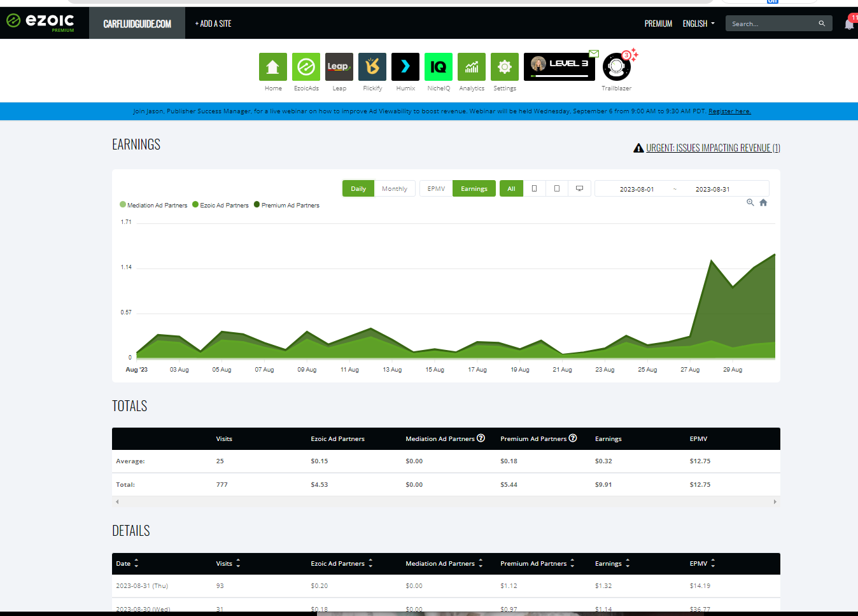Viewport: 858px width, 616px height.
Task: Sort details by Earnings column
Action: point(612,563)
